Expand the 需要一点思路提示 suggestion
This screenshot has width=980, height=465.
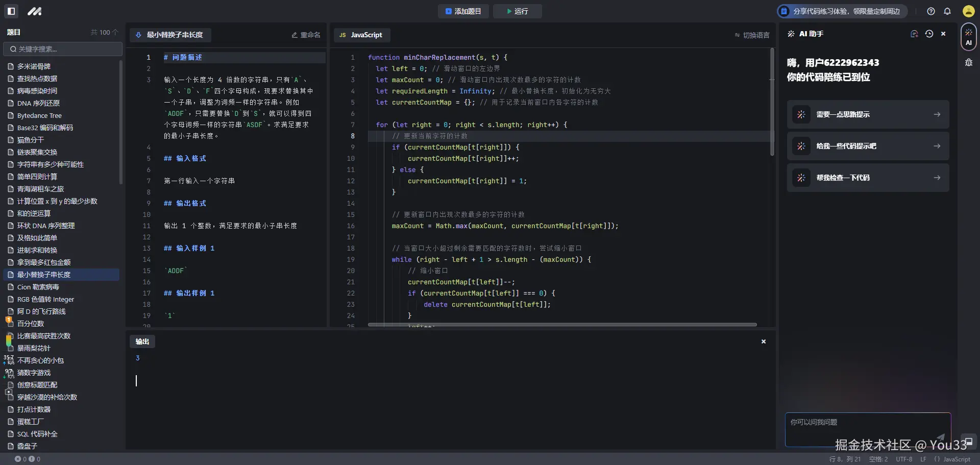tap(868, 114)
